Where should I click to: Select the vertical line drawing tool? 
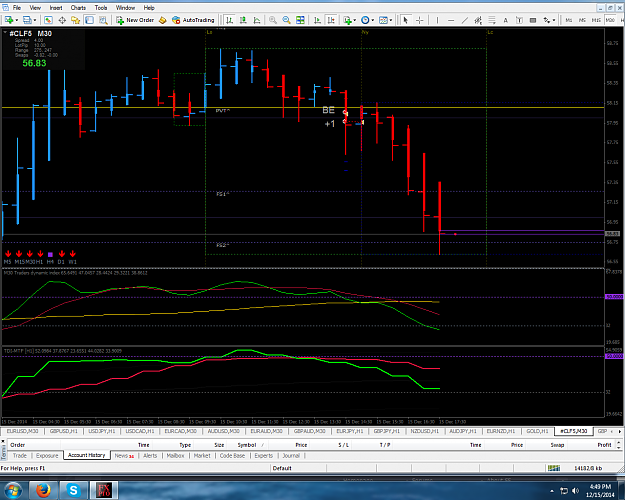(437, 20)
